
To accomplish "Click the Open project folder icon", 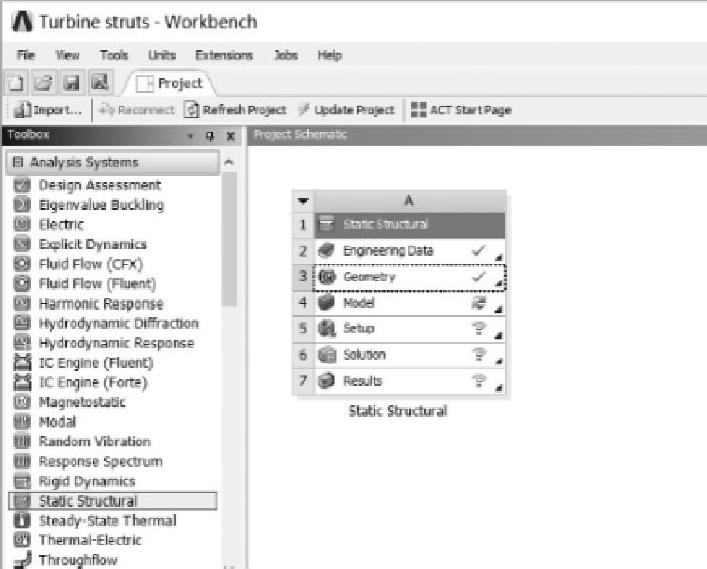I will click(43, 83).
